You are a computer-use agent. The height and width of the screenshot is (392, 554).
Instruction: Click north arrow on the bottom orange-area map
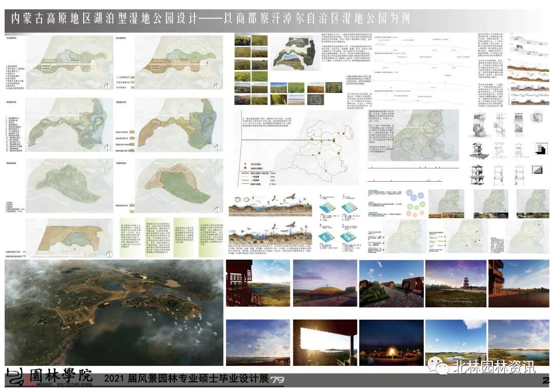(109, 254)
